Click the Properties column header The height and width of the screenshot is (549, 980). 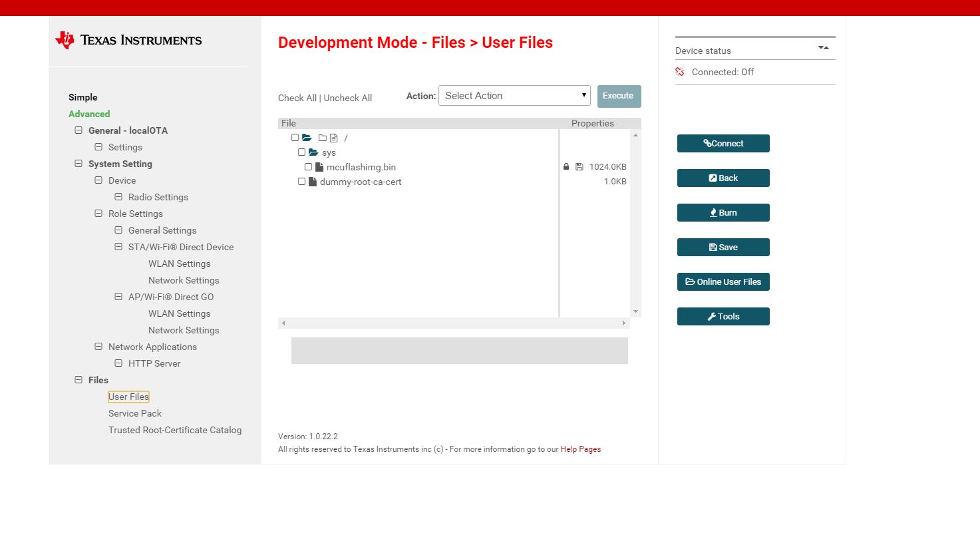click(x=593, y=123)
